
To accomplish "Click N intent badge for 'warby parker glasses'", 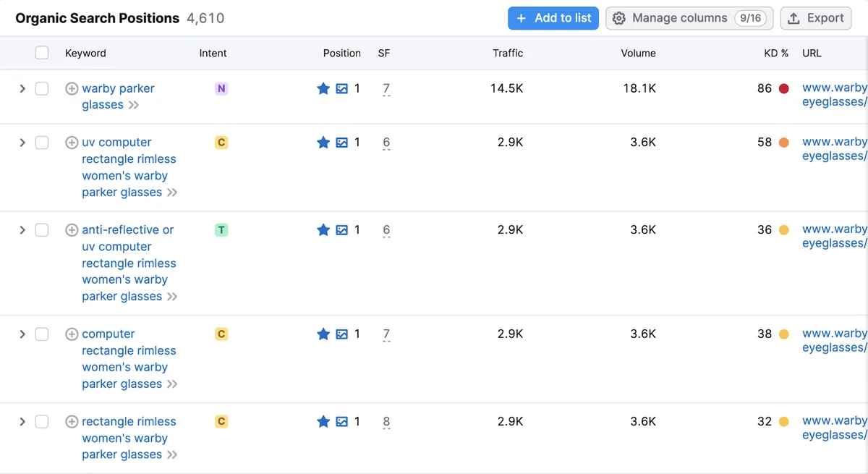I will [x=221, y=89].
